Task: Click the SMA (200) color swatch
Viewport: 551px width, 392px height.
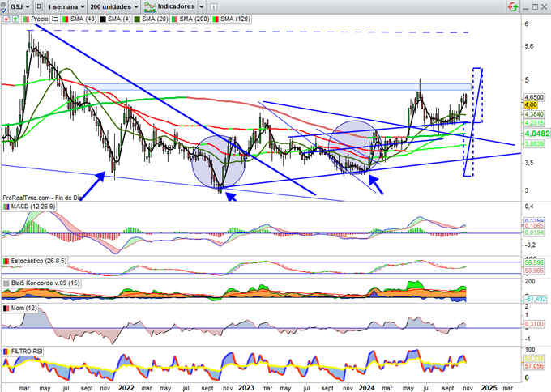Action: (174, 19)
